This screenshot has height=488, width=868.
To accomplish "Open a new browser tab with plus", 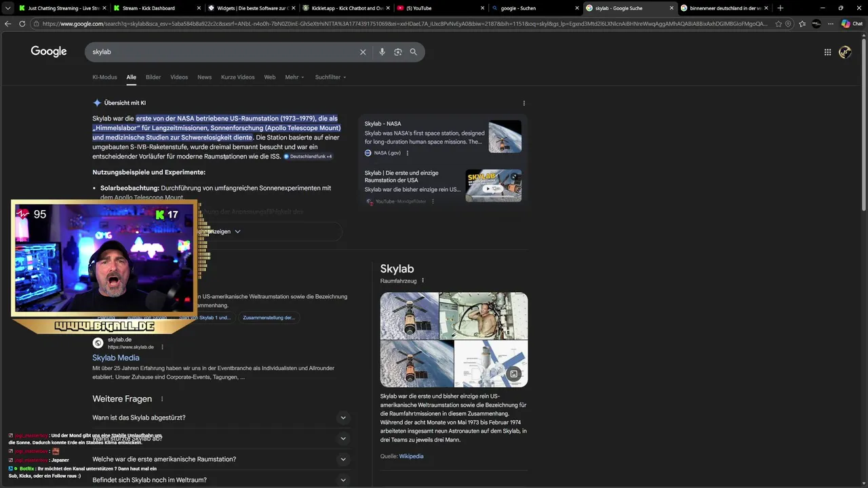I will pos(780,8).
